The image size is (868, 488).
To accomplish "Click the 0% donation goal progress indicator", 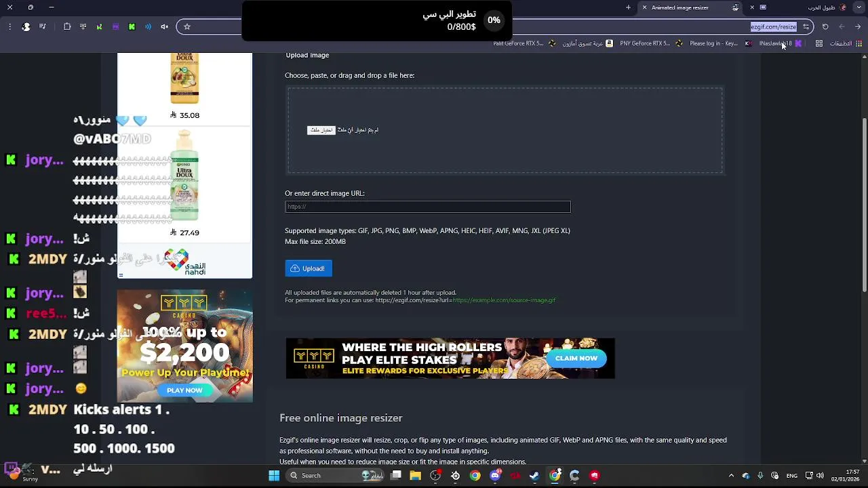I will [x=494, y=20].
